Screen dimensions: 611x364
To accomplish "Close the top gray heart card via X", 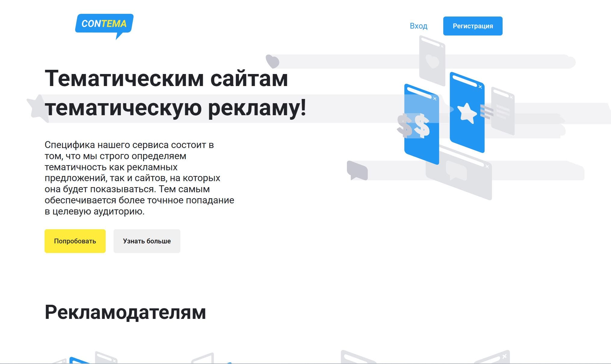I will [442, 46].
